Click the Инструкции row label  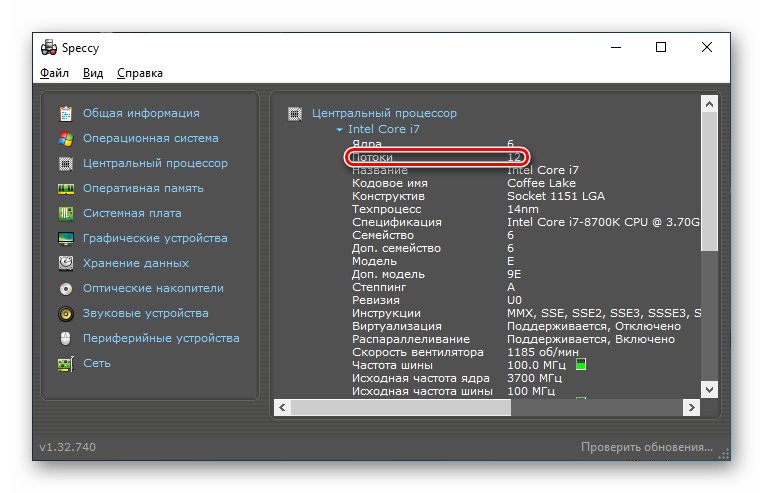386,313
